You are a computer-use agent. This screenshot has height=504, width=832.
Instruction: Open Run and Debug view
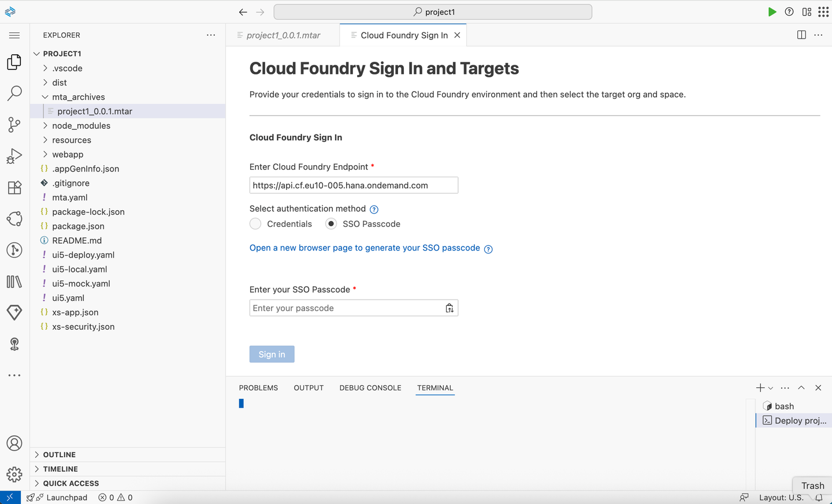pyautogui.click(x=14, y=156)
